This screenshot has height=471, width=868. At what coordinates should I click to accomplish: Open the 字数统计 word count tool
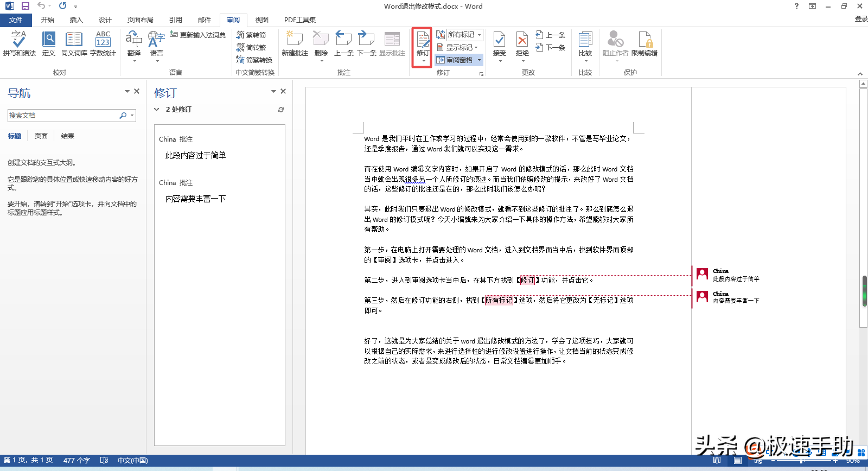103,43
